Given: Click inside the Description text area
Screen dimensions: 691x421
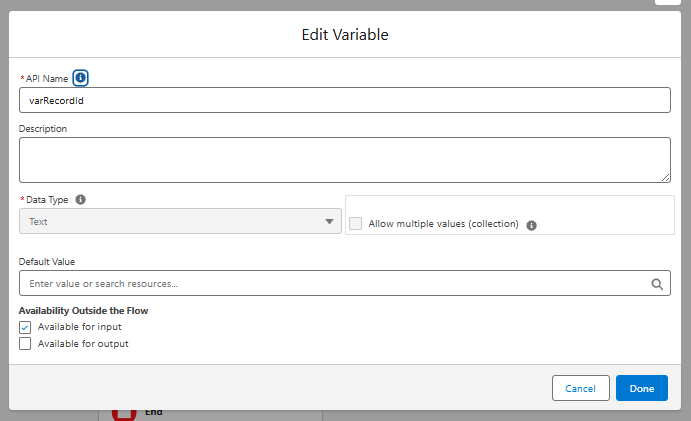Looking at the screenshot, I should click(345, 160).
